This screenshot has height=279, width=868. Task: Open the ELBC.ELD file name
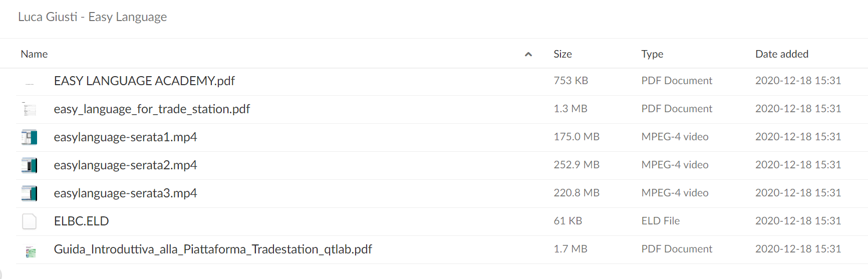tap(81, 221)
